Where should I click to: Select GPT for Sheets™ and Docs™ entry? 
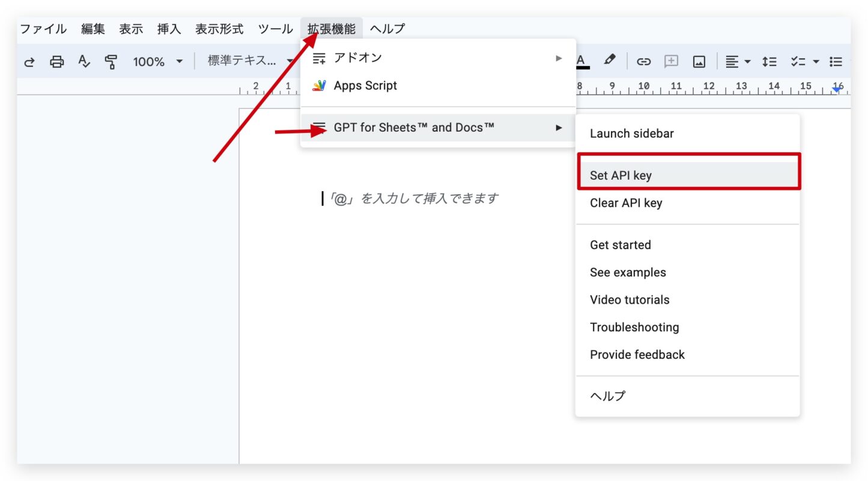click(x=438, y=127)
